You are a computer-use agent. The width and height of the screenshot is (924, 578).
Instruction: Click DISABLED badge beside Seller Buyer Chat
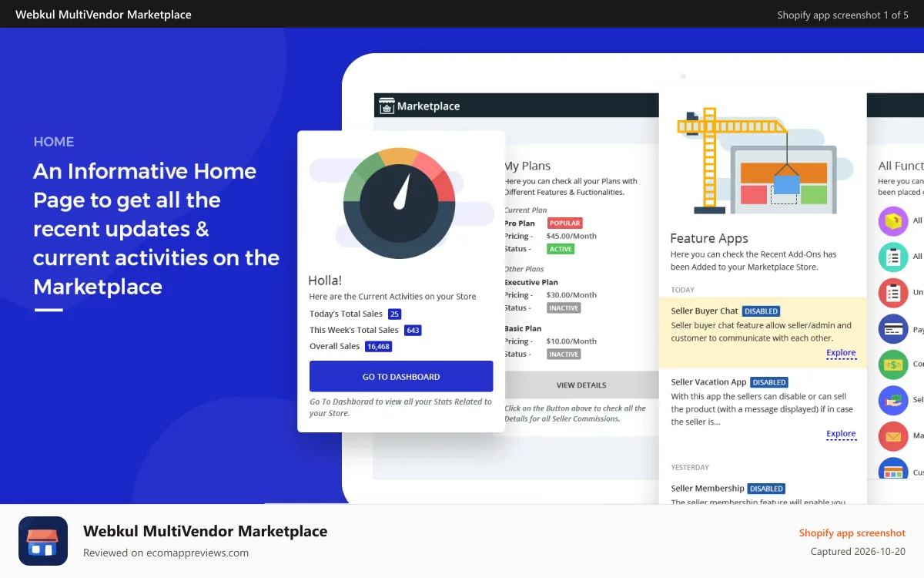761,311
